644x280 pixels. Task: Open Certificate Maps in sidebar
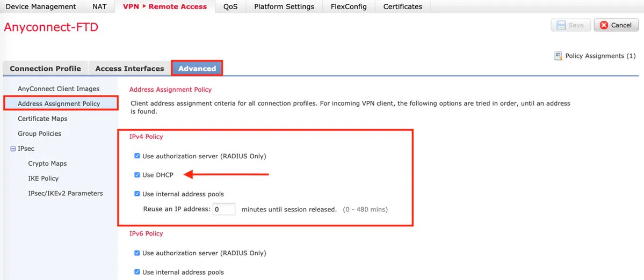[42, 119]
